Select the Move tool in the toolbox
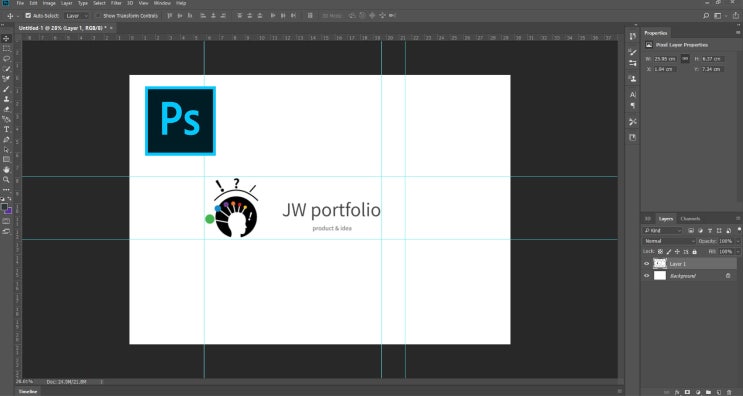Screen dimensions: 743x396 [x=7, y=38]
